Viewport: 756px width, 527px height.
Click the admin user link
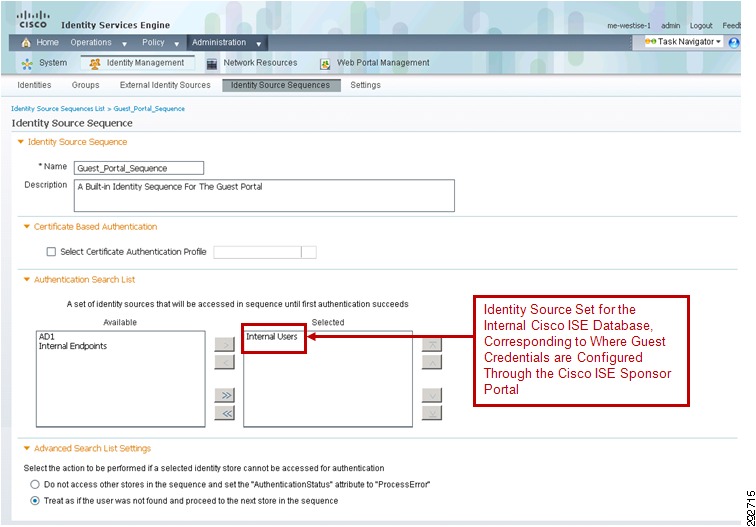click(671, 26)
